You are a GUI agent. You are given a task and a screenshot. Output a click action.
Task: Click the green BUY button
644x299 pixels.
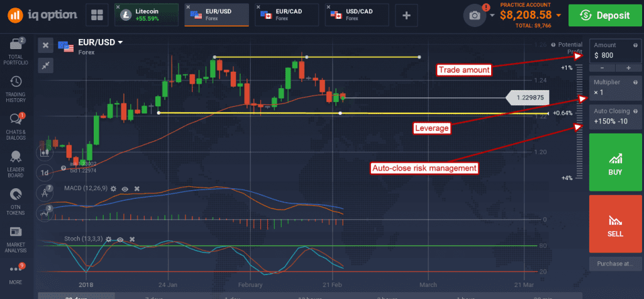615,162
